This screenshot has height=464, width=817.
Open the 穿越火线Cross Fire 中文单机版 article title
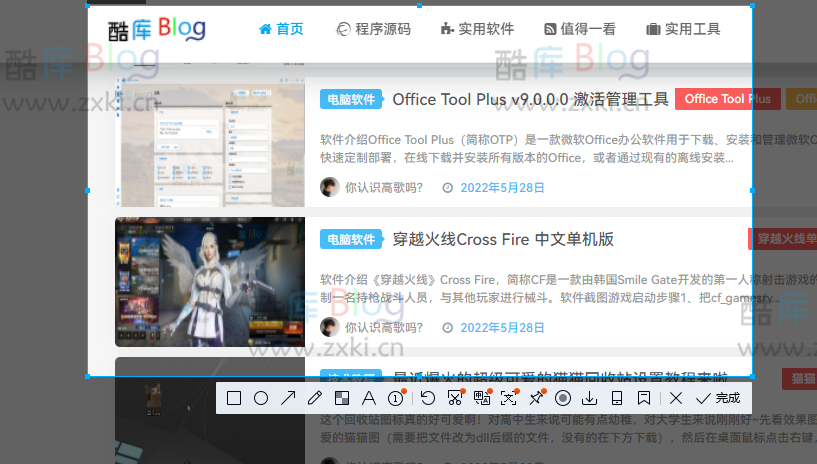click(503, 239)
